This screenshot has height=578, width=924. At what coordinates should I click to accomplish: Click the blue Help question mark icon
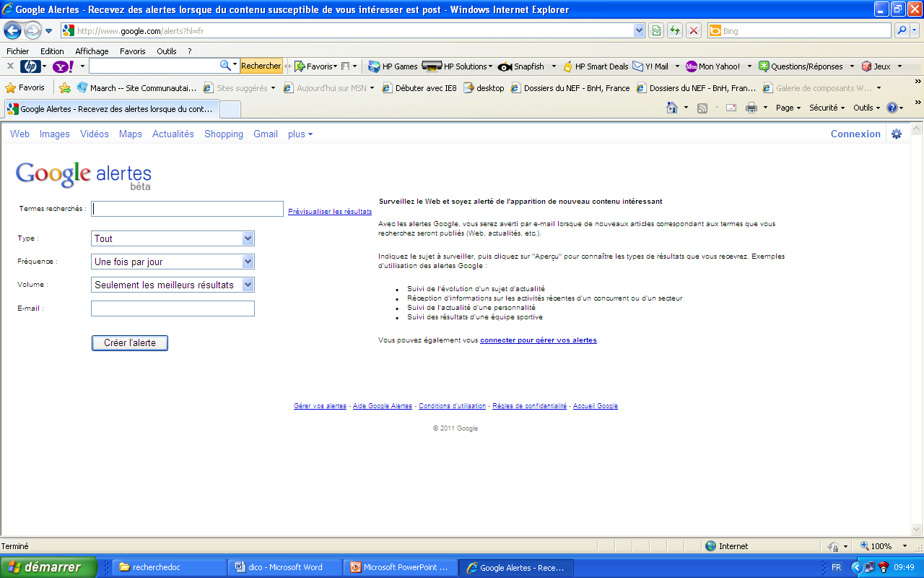pyautogui.click(x=892, y=108)
